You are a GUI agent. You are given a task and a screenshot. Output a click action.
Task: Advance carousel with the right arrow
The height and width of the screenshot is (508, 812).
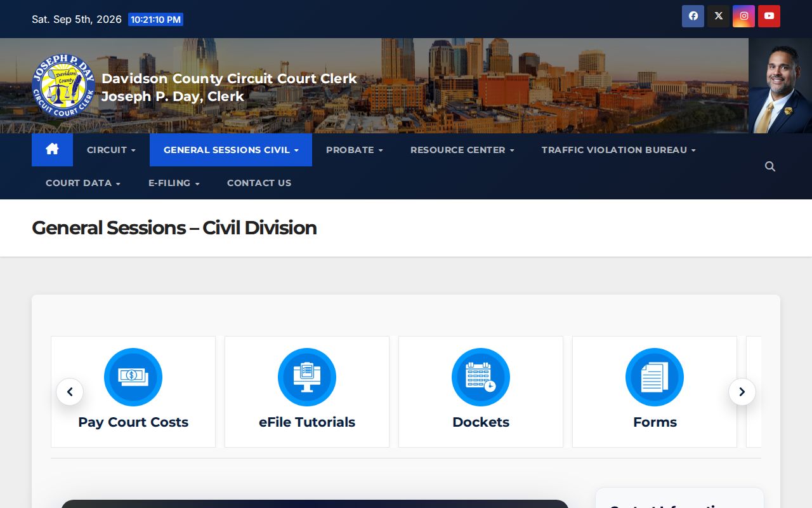coord(742,392)
